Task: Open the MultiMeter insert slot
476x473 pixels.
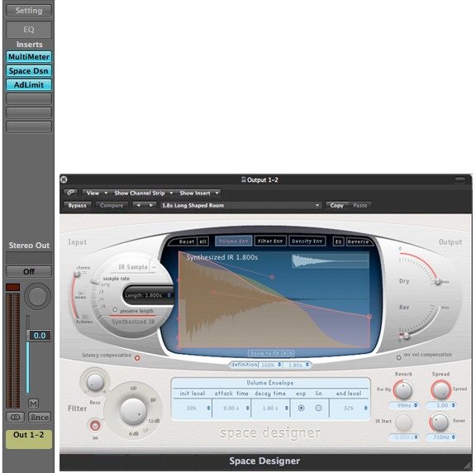Action: [29, 57]
